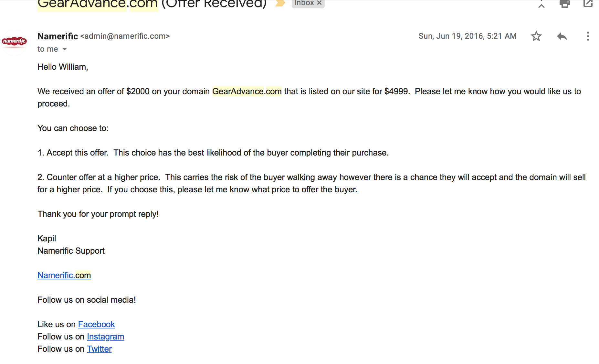This screenshot has width=599, height=364.
Task: Open the Namerific.com link
Action: coord(64,275)
